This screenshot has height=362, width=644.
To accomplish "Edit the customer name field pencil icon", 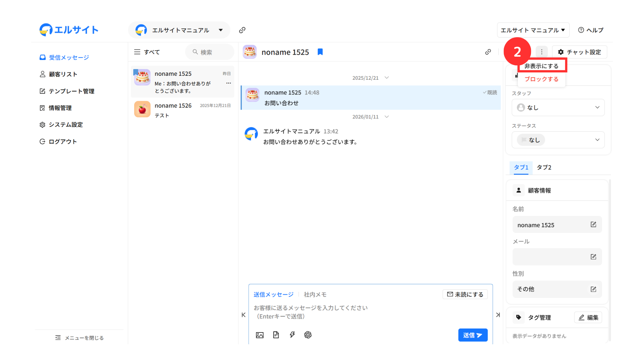I will [593, 225].
